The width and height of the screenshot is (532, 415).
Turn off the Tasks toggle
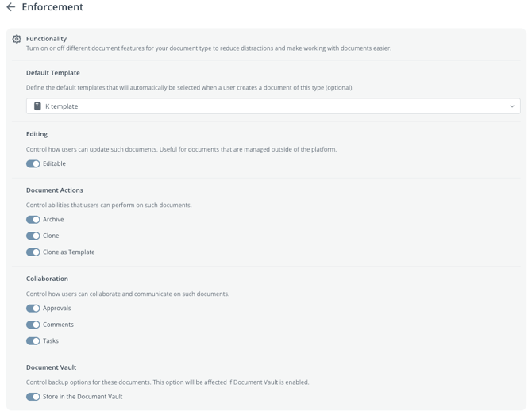coord(33,340)
